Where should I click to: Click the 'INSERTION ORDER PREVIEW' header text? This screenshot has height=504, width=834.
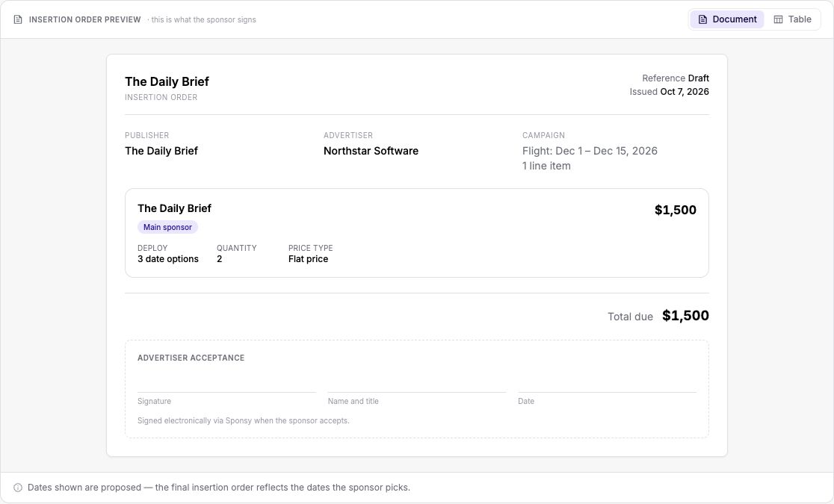tap(84, 19)
